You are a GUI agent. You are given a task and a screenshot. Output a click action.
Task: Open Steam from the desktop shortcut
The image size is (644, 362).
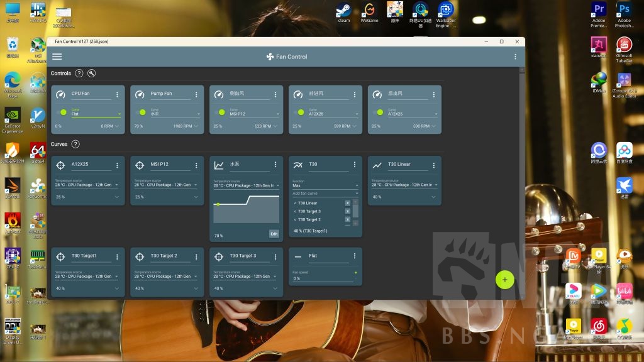tap(343, 11)
